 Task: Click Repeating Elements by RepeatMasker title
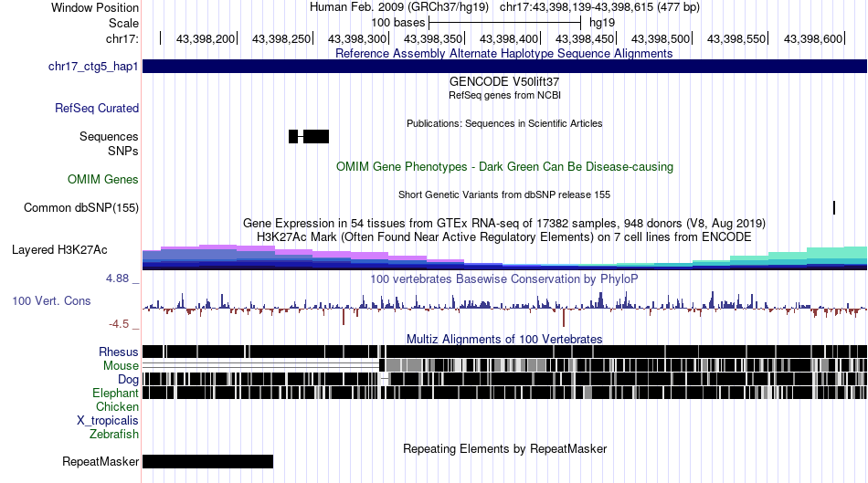504,448
